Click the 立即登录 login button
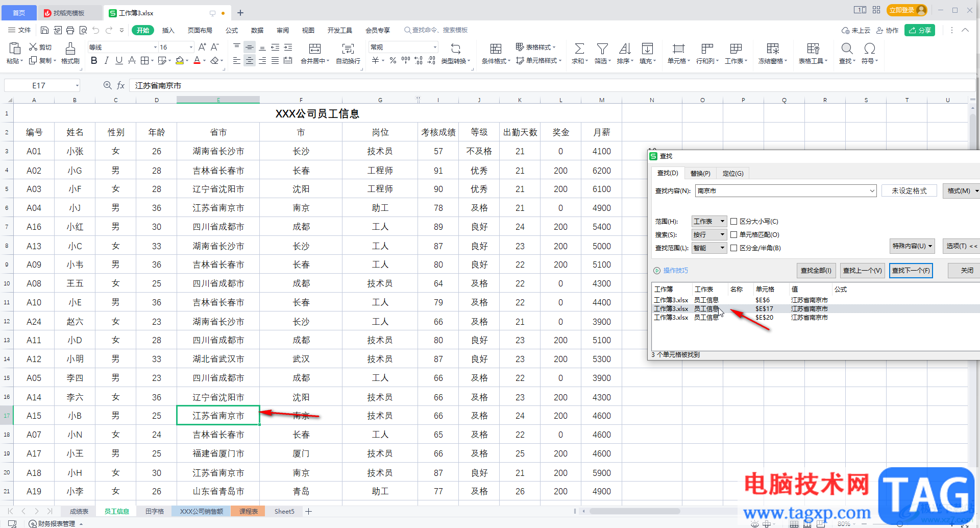 click(908, 10)
